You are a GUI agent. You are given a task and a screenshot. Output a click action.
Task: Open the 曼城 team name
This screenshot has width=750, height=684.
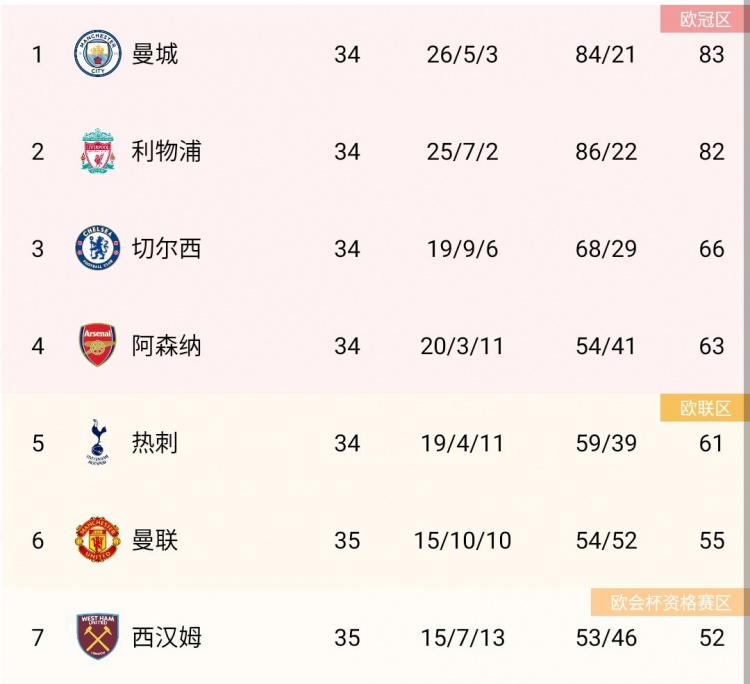[x=155, y=54]
